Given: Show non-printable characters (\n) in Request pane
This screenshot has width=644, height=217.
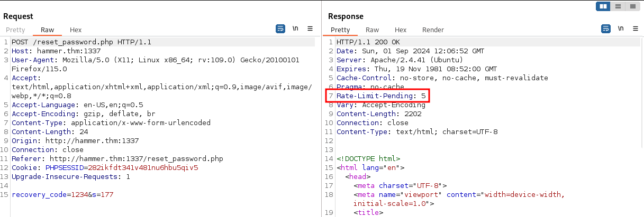Looking at the screenshot, I should click(x=295, y=29).
